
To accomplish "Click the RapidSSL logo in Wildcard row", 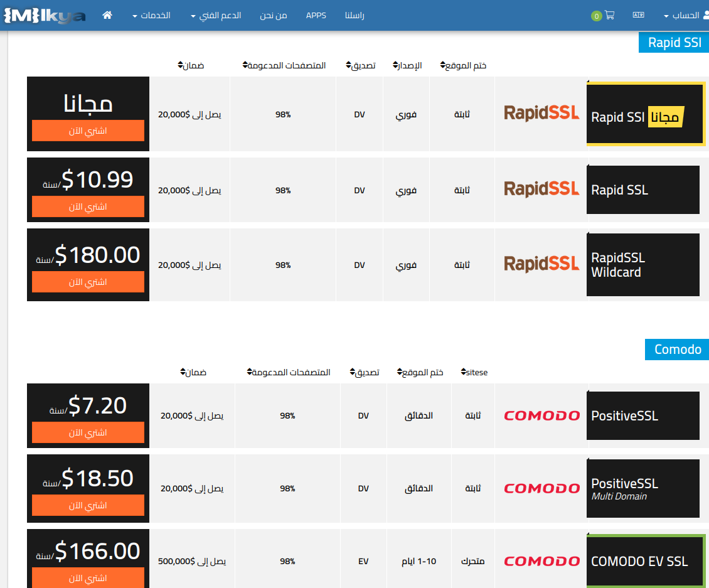I will 541,264.
